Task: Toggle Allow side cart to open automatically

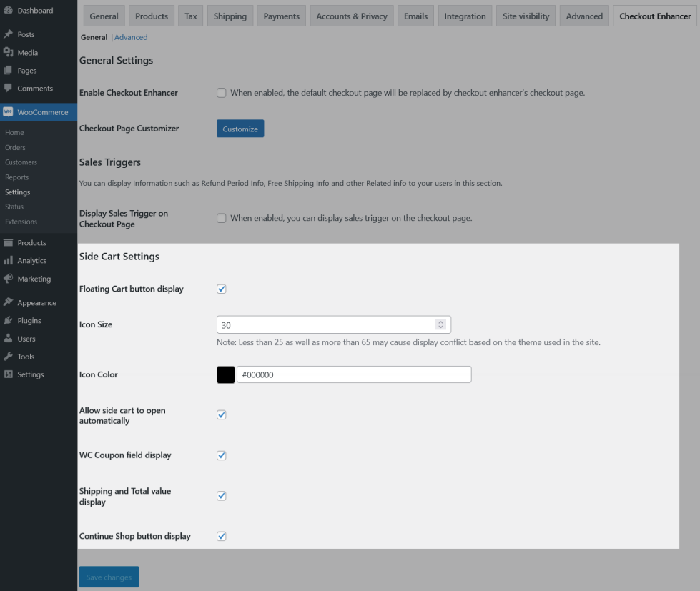Action: click(x=222, y=414)
